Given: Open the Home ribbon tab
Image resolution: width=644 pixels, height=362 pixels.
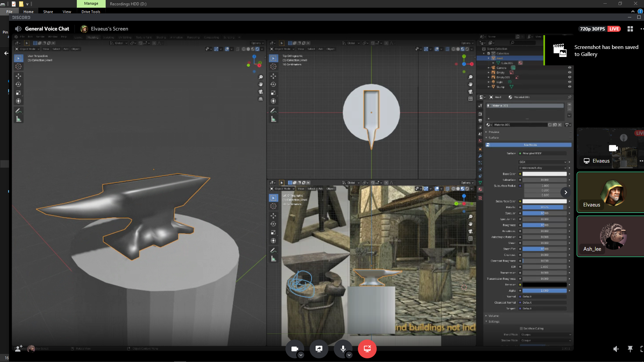Looking at the screenshot, I should (x=29, y=12).
